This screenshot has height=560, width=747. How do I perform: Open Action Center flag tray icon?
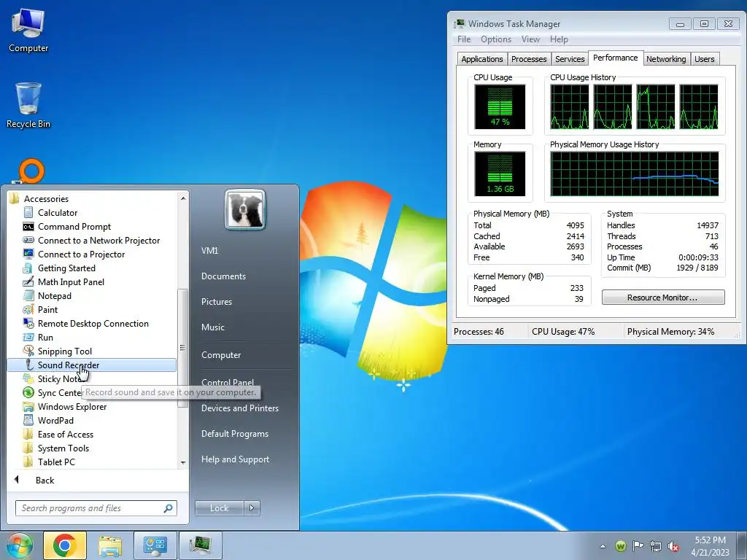coord(638,545)
